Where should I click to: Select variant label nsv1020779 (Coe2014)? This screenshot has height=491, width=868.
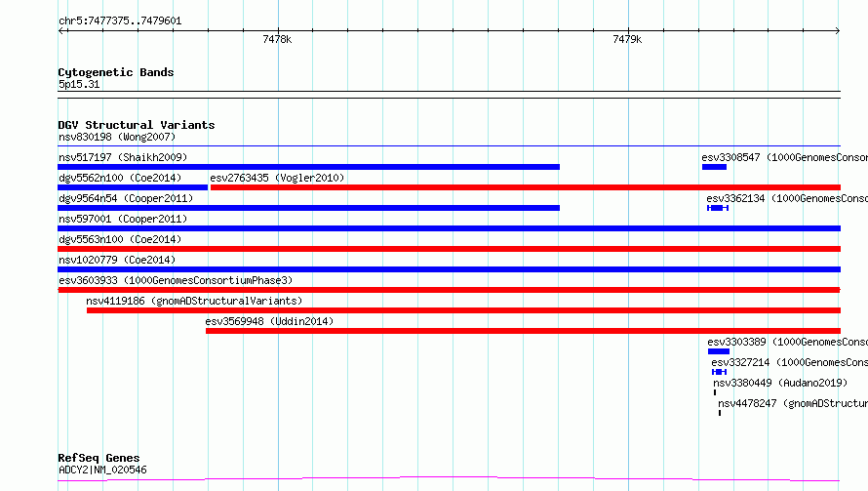(x=117, y=260)
